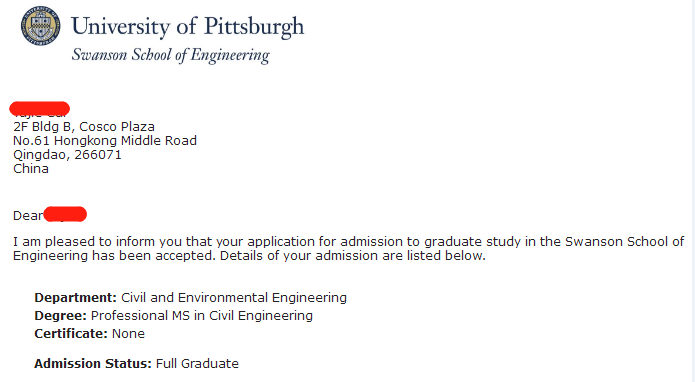Click the bold Degree label
The width and height of the screenshot is (695, 382).
[60, 316]
